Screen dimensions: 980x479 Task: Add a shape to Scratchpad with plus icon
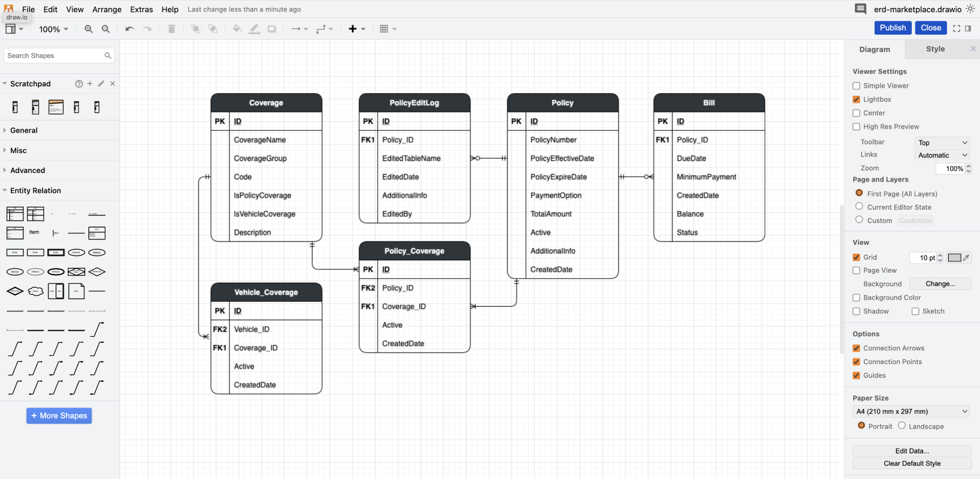(x=90, y=84)
